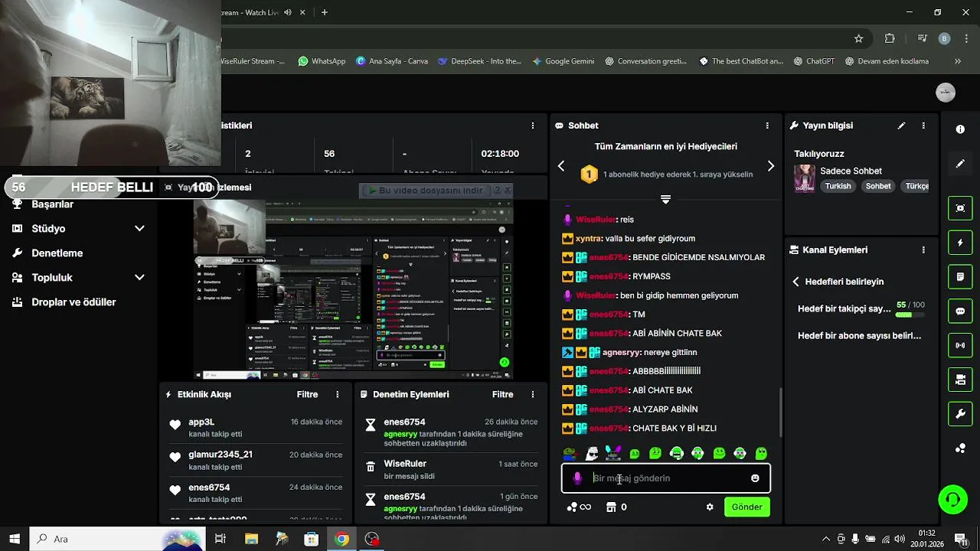This screenshot has width=980, height=551.
Task: Toggle the broadcast signal panel icon in sidebar
Action: coord(960,345)
